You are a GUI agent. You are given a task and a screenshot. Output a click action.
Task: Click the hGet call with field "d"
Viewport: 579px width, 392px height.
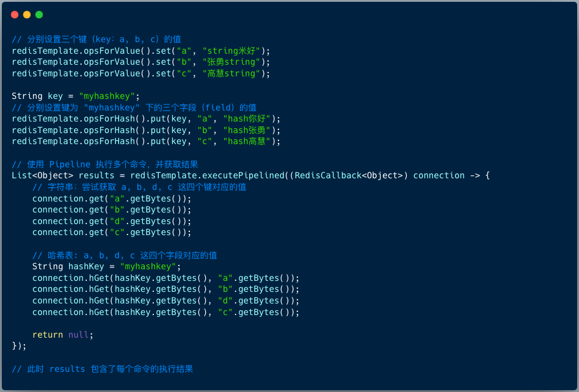[x=166, y=301]
